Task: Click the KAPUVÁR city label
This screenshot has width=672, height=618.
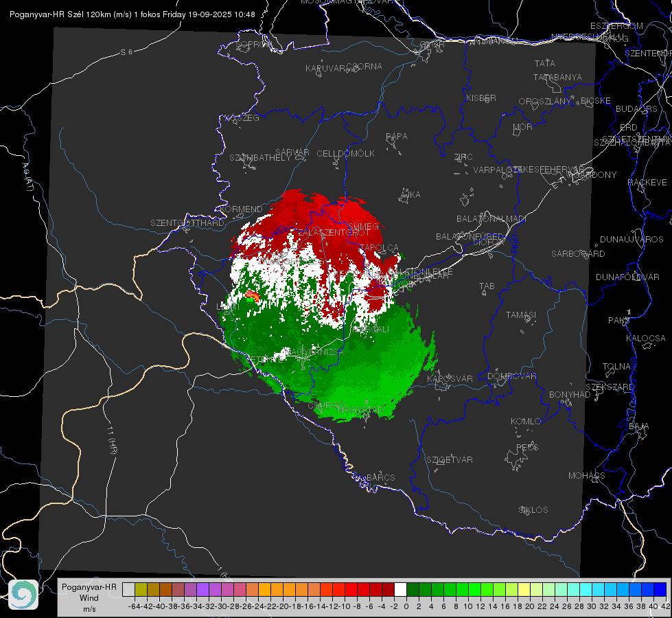Action: point(325,69)
